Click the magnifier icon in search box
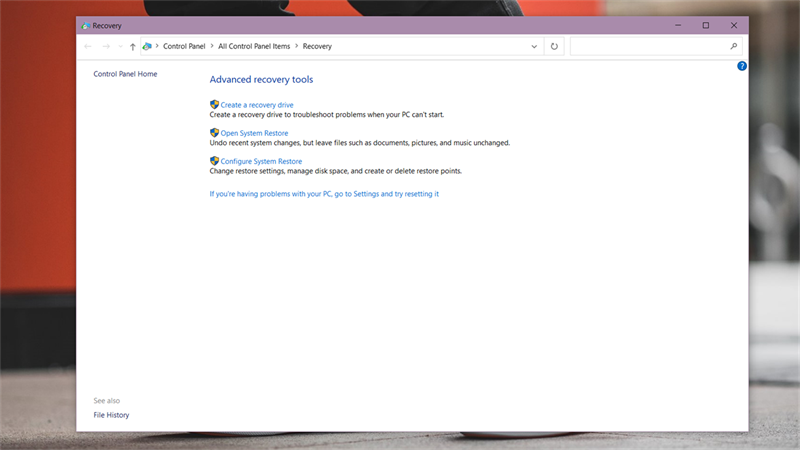This screenshot has height=450, width=800. (x=734, y=46)
